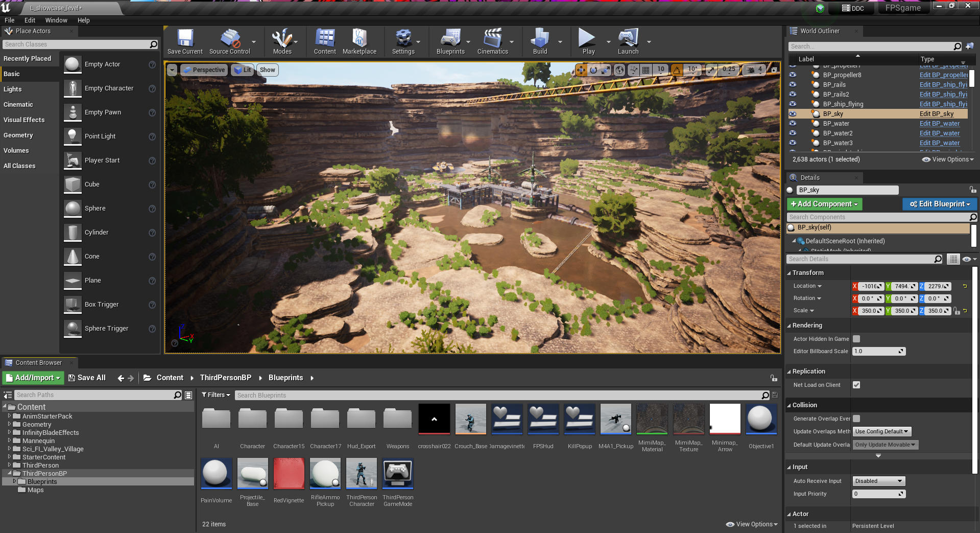Click the Blueprints toolbar icon
The image size is (980, 533).
pos(450,41)
